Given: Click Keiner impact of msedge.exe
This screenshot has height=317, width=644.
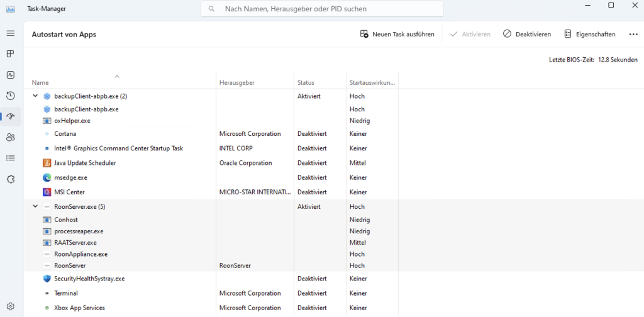Looking at the screenshot, I should click(x=358, y=178).
